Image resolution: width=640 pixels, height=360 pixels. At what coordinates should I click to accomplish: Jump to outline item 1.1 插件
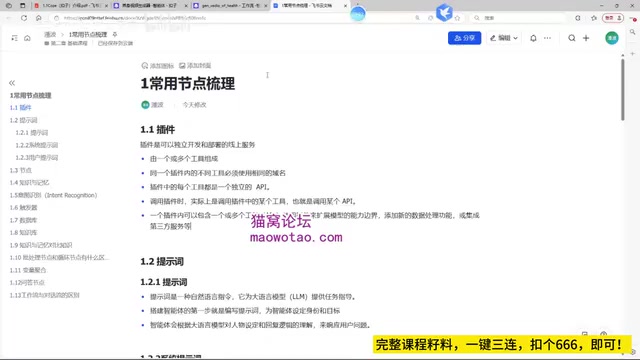20,108
